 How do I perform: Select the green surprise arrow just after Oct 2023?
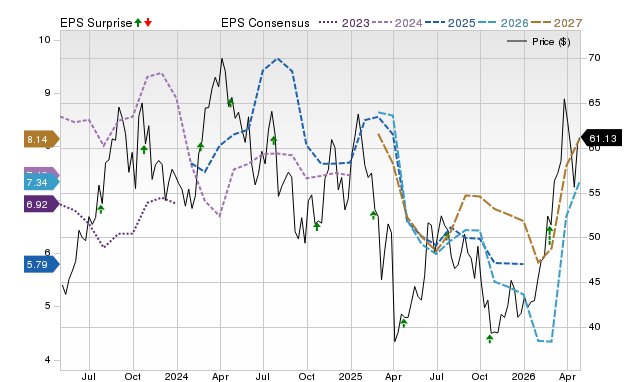pyautogui.click(x=144, y=149)
